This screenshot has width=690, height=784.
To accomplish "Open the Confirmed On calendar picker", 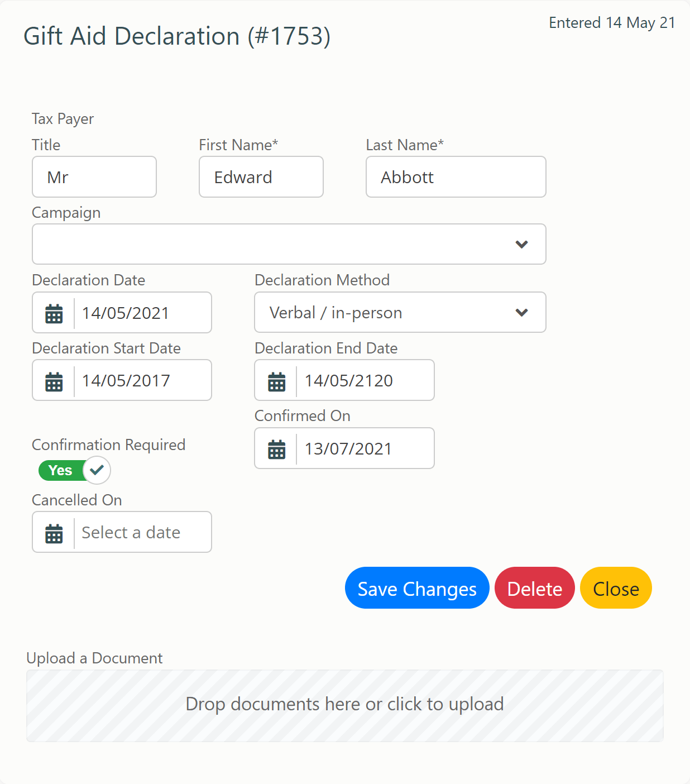I will [x=276, y=448].
